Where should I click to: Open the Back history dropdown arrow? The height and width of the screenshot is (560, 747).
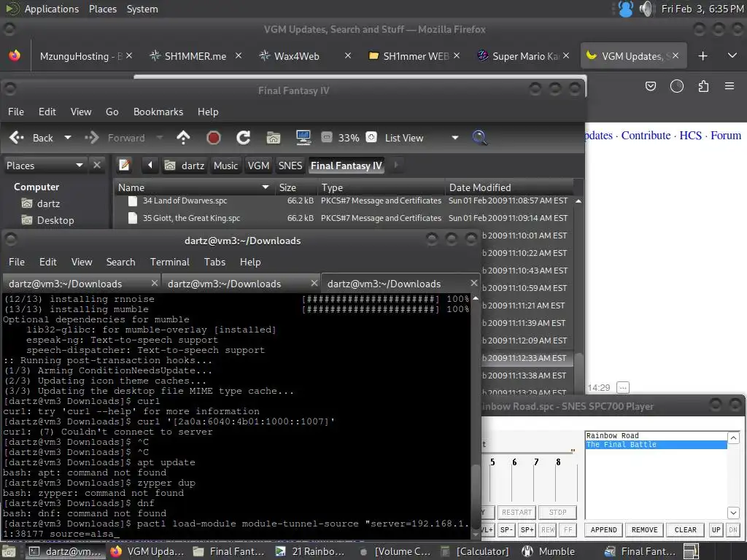pyautogui.click(x=68, y=138)
